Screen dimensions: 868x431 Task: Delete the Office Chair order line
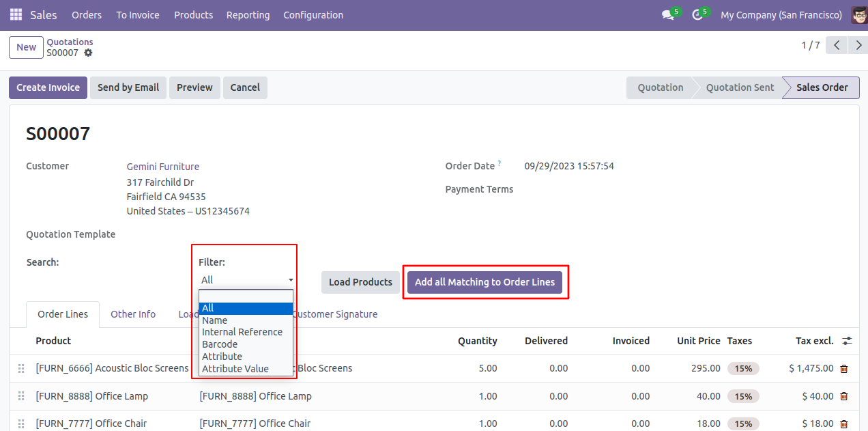(x=844, y=424)
